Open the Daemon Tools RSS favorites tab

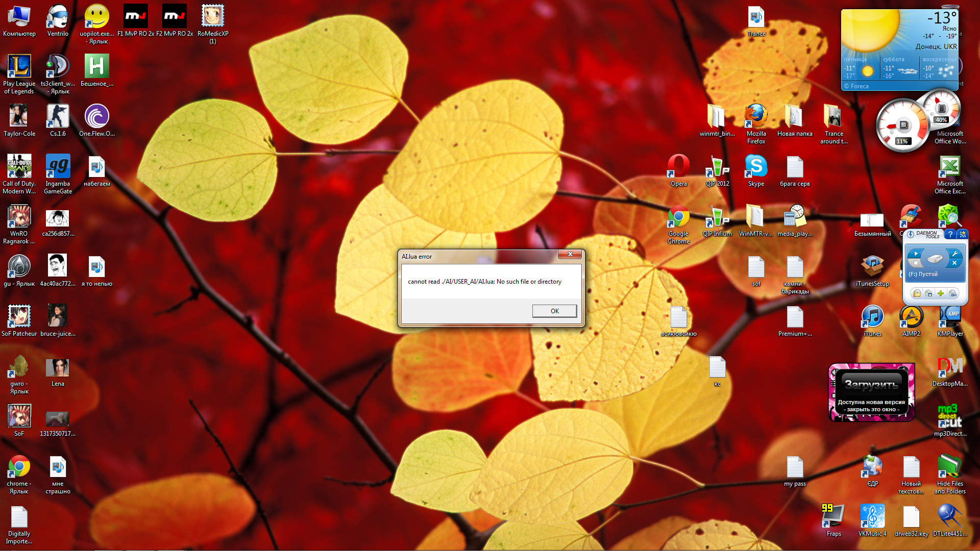[x=962, y=234]
